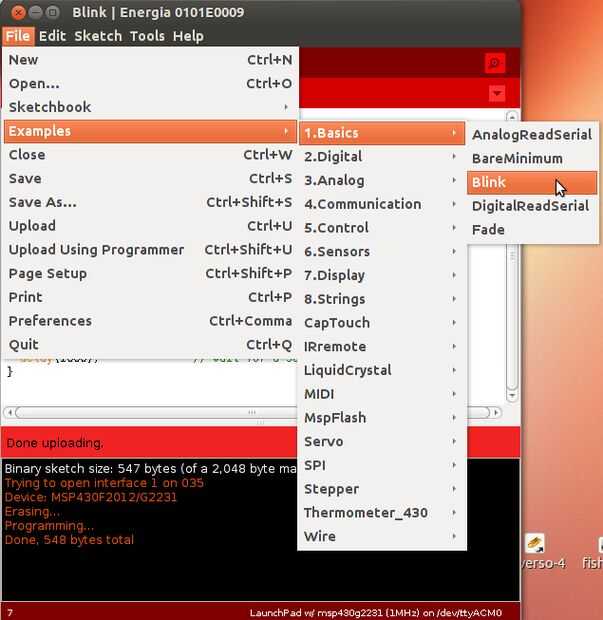Click the editor scroll-down arrow

512,395
